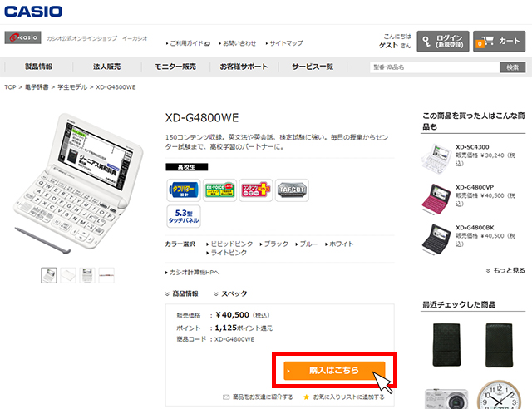Click the 検索 search button
The width and height of the screenshot is (532, 409).
(x=512, y=67)
